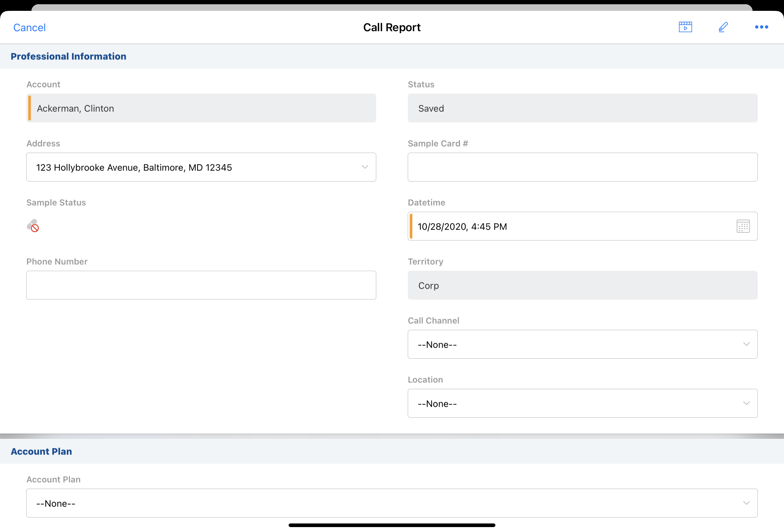Click the Address field chevron arrow
Viewport: 784px width, 532px height.
(x=365, y=167)
